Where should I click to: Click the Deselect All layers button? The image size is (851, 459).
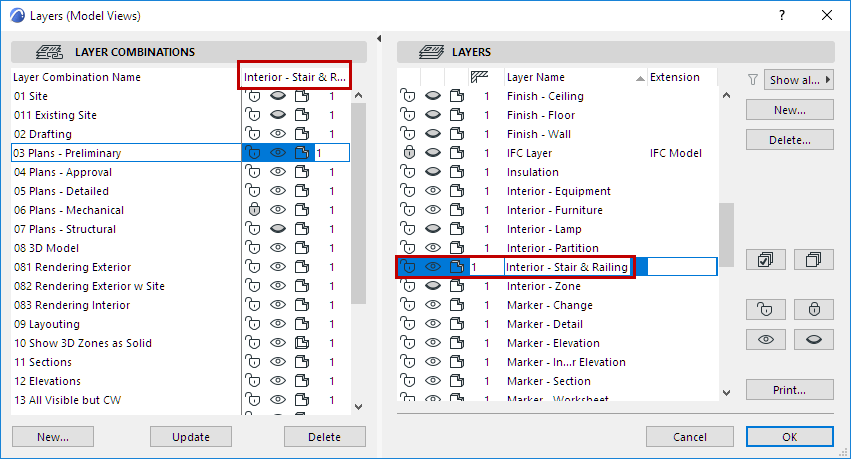point(813,260)
